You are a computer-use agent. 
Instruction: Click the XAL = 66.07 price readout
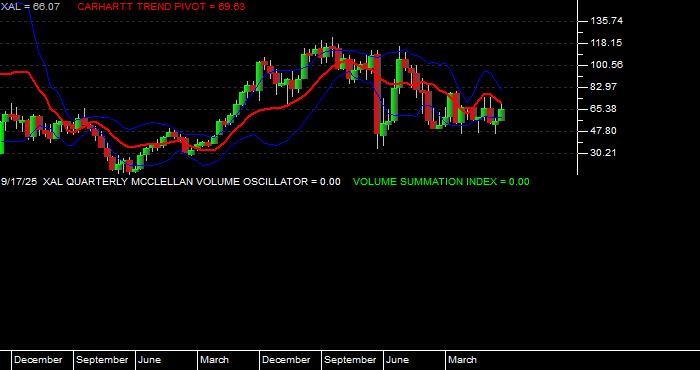pos(30,7)
